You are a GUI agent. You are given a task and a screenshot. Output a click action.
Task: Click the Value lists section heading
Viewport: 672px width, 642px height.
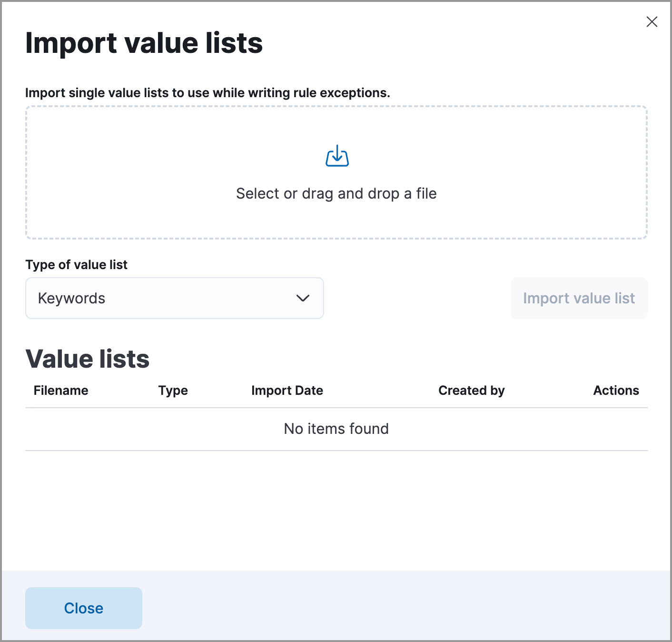pos(88,359)
